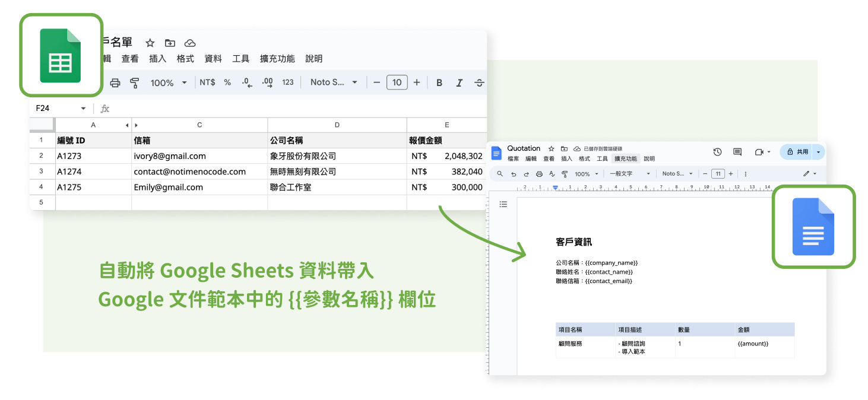The width and height of the screenshot is (868, 400).
Task: Click cell 象牙股份有限公司
Action: click(x=337, y=156)
